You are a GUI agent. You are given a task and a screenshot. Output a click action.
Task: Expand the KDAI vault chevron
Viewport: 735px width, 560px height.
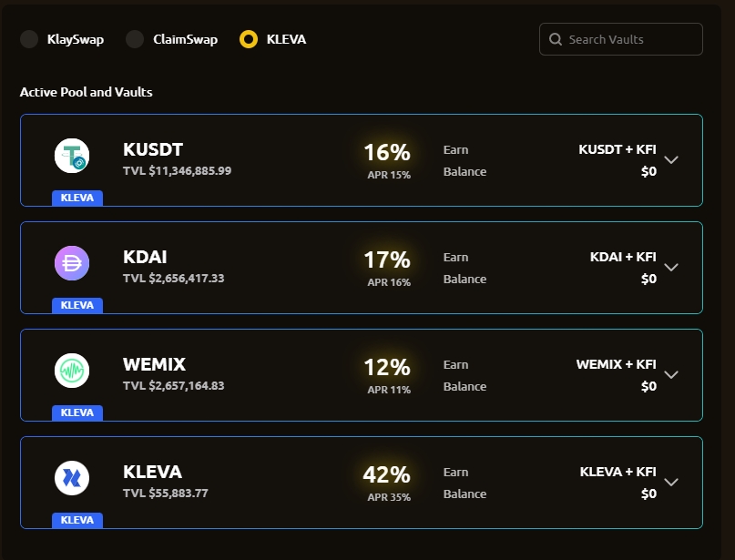[671, 268]
